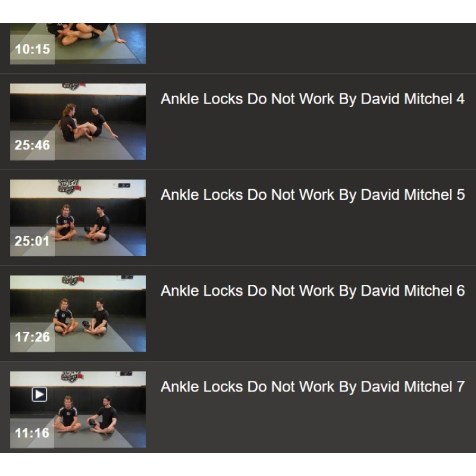Viewport: 476px width, 476px height.
Task: Open thumbnail of Ankle Locks video 6
Action: click(x=78, y=314)
